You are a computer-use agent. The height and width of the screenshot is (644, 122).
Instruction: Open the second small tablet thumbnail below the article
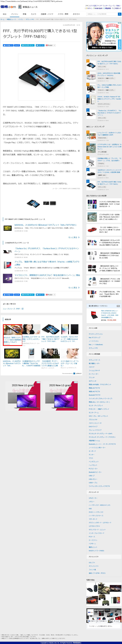(x=50, y=203)
